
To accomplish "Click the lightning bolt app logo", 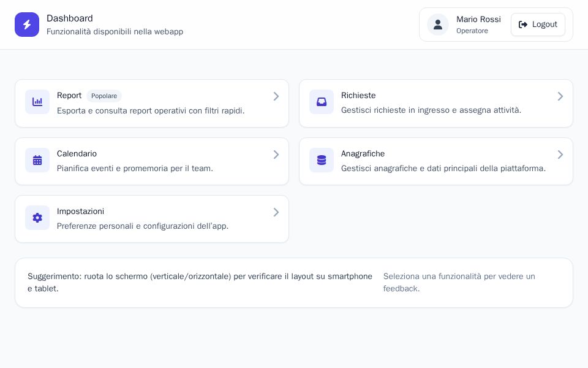I will (27, 25).
